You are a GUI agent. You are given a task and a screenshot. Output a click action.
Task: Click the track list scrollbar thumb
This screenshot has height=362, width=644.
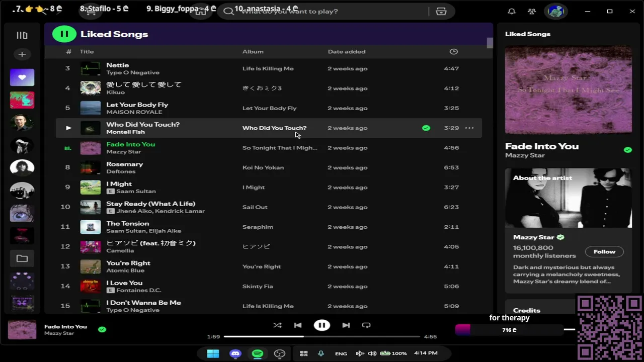pos(490,43)
